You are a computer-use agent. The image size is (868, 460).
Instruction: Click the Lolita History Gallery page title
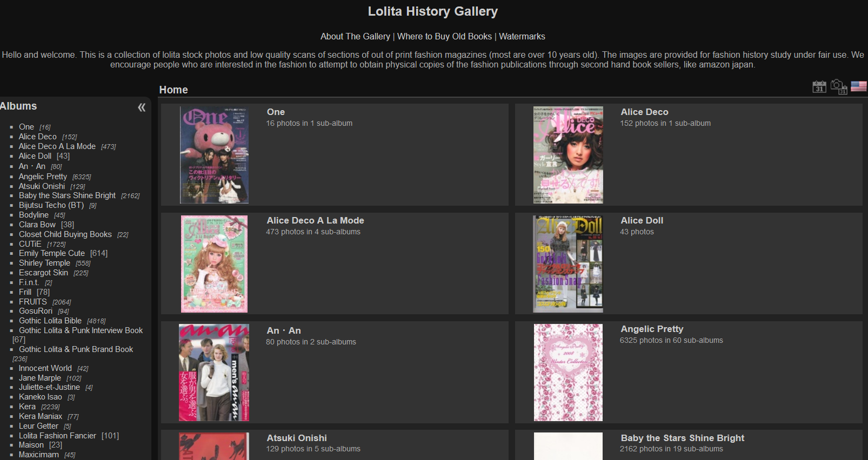(x=433, y=11)
